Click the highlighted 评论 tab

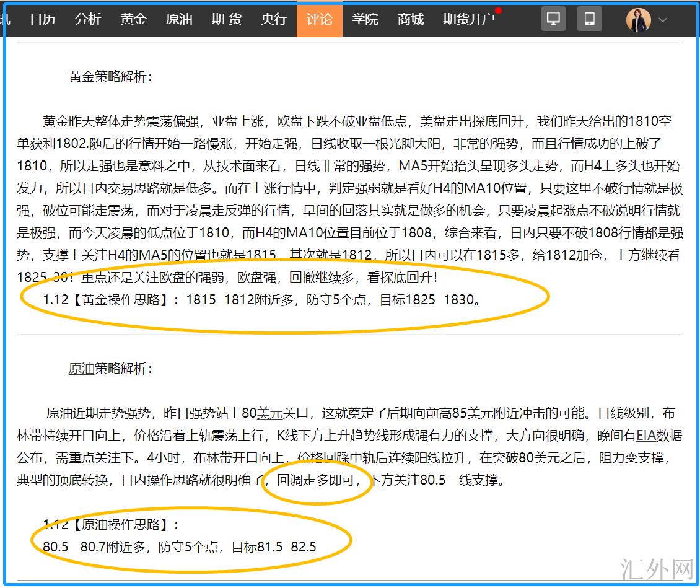tap(319, 19)
